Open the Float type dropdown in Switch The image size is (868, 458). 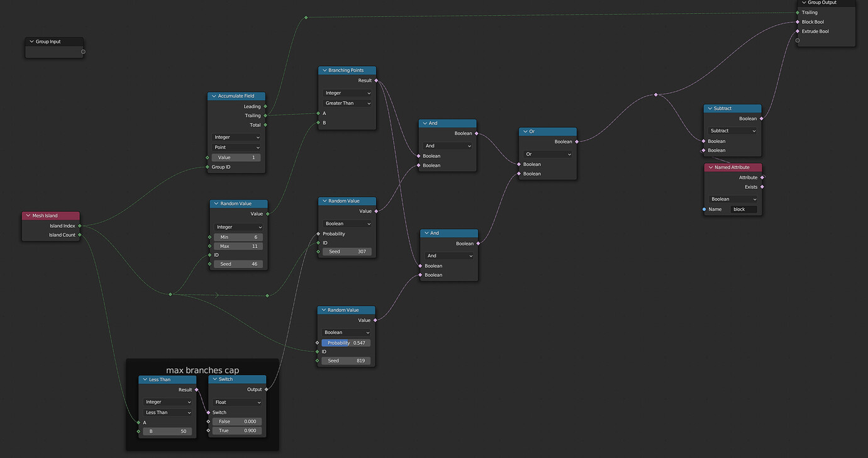click(237, 402)
